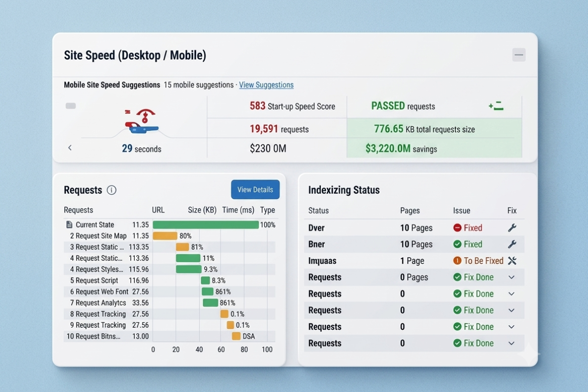Sort by the Pages column header
Screen dimensions: 588x392
click(410, 210)
